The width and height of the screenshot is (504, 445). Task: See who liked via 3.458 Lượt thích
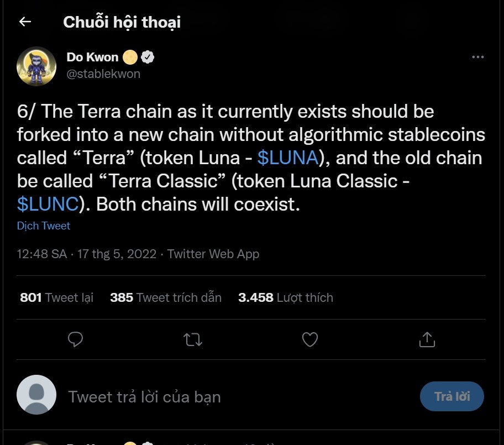click(x=286, y=297)
